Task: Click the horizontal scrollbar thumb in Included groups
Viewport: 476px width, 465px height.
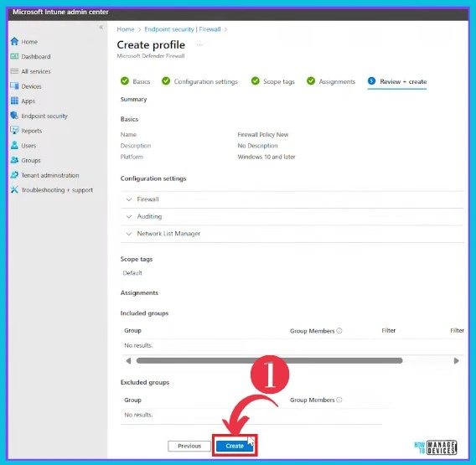Action: pyautogui.click(x=269, y=360)
